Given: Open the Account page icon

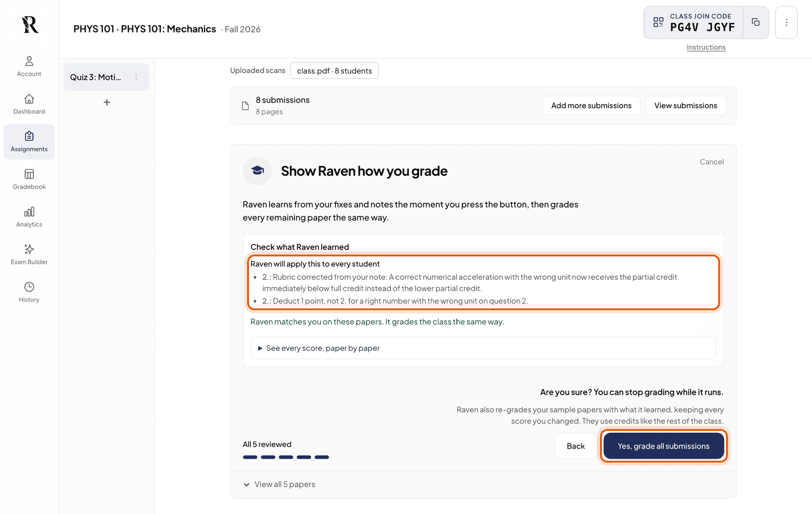Looking at the screenshot, I should point(29,61).
